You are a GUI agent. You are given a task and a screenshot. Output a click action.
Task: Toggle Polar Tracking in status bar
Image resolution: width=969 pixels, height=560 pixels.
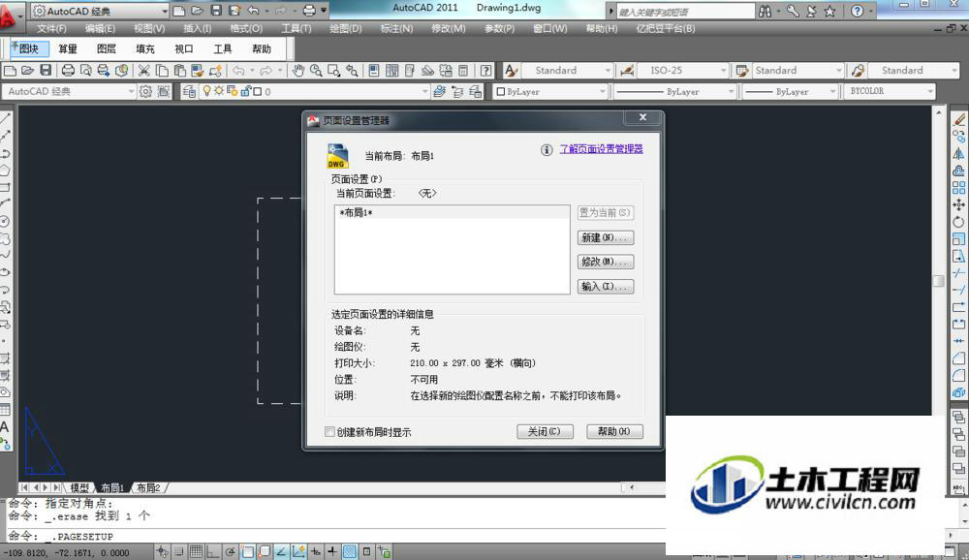coord(231,551)
